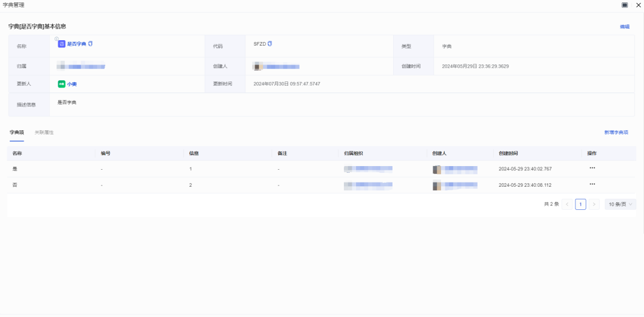644x317 pixels.
Task: Maximize the 字典管理 dialog window
Action: coord(625,5)
